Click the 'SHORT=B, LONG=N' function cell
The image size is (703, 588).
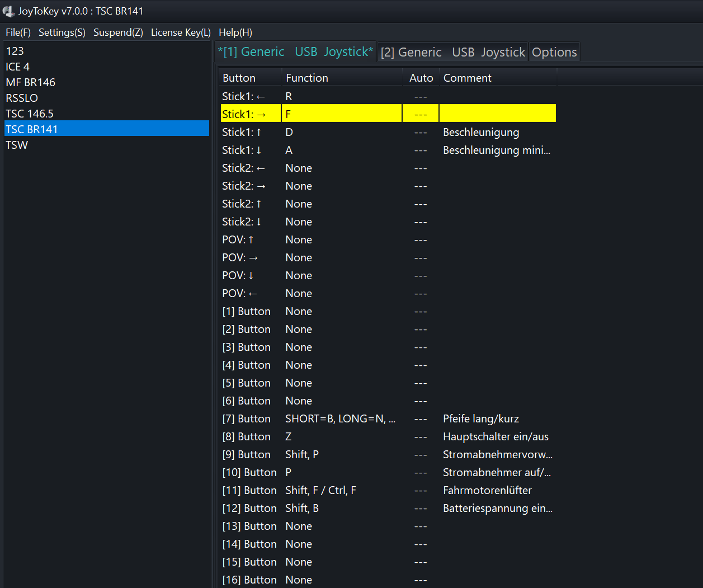coord(340,418)
